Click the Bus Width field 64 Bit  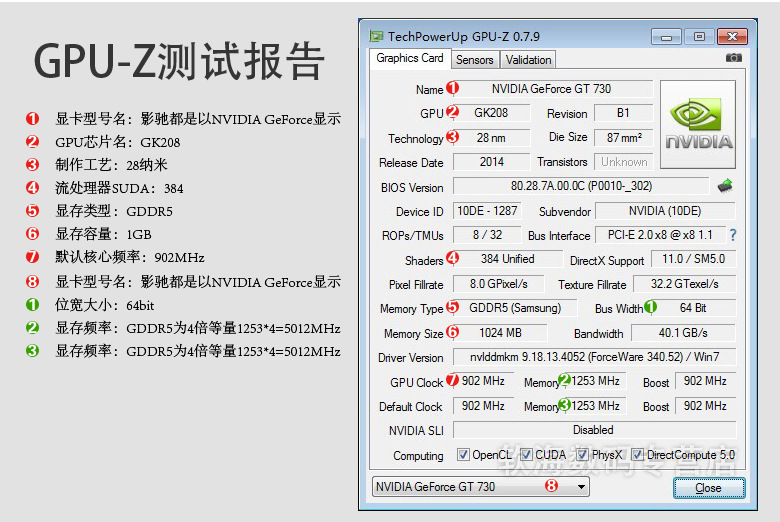[693, 308]
